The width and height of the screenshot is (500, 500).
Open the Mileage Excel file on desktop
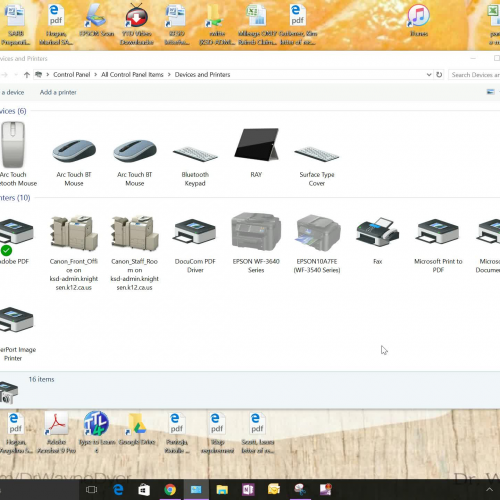[257, 24]
